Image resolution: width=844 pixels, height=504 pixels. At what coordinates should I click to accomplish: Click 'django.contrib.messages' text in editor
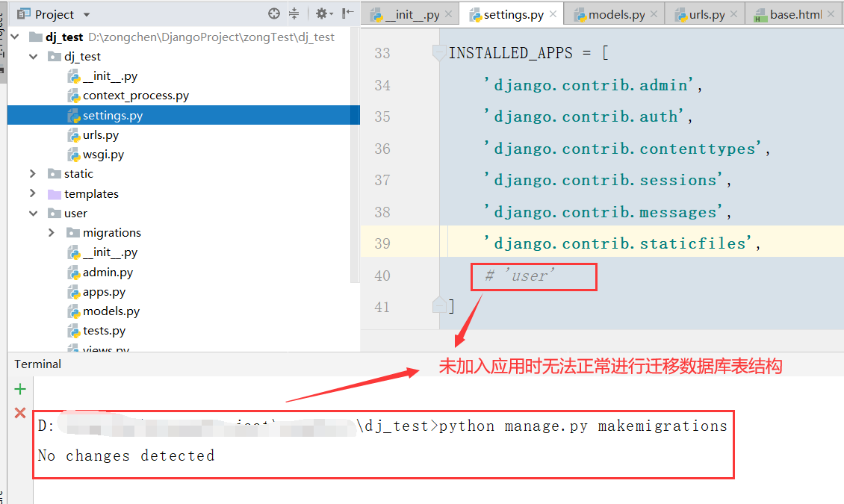pos(606,212)
